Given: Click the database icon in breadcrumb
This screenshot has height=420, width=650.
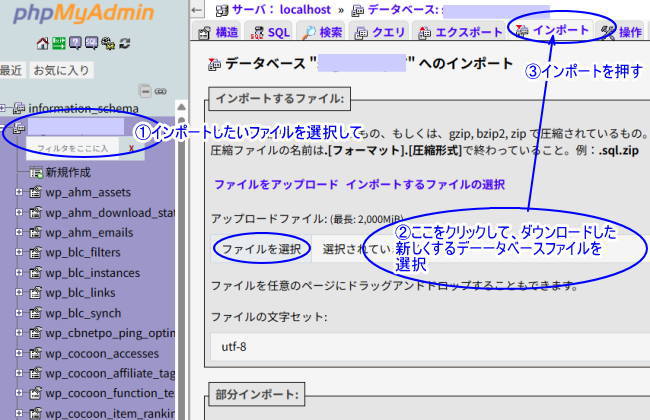Looking at the screenshot, I should click(358, 10).
